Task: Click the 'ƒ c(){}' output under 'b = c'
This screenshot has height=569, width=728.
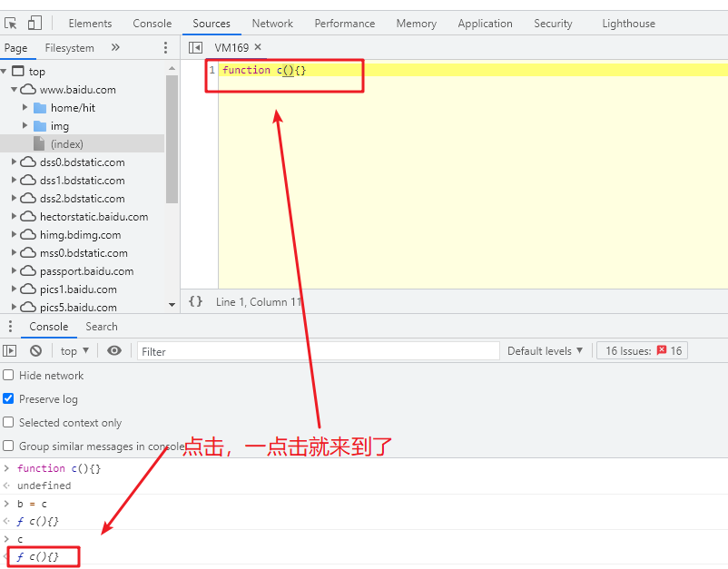Action: 37,521
